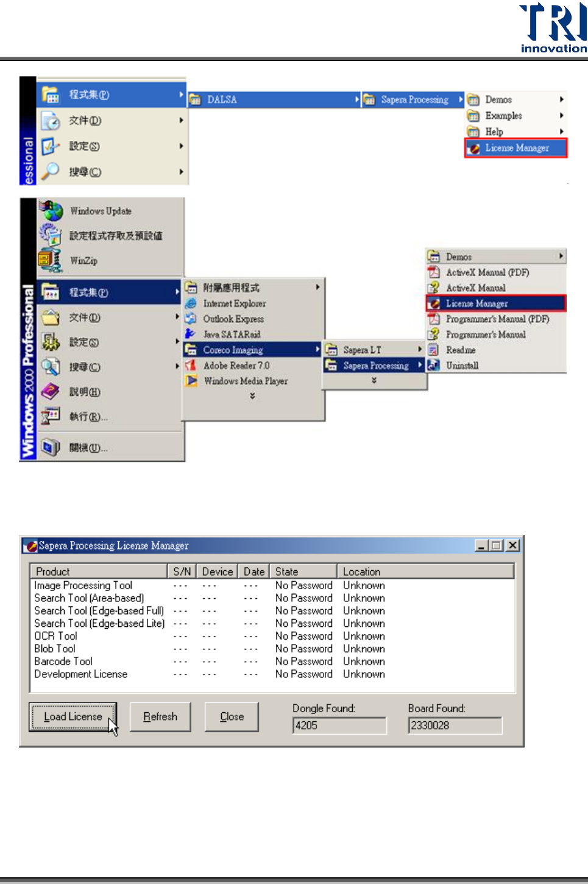The height and width of the screenshot is (884, 588).
Task: Click the 關機(U)... shutdown icon
Action: (50, 448)
